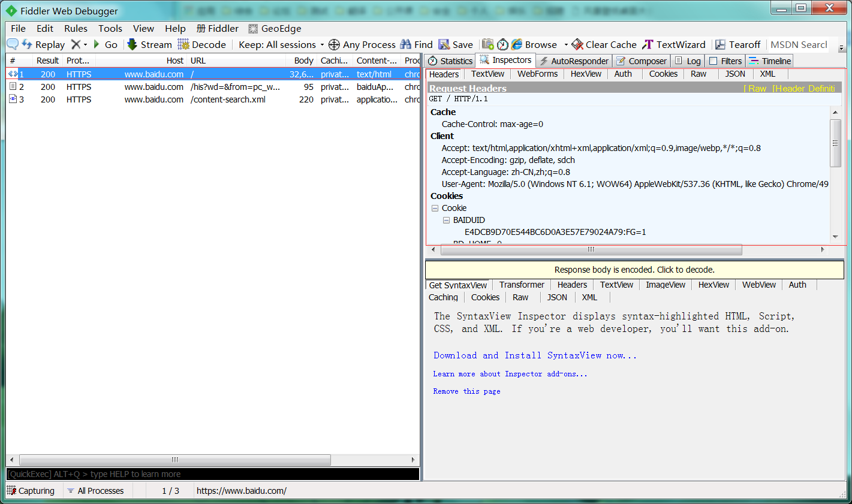Switch to the Log tab
The width and height of the screenshot is (852, 504).
pos(687,61)
